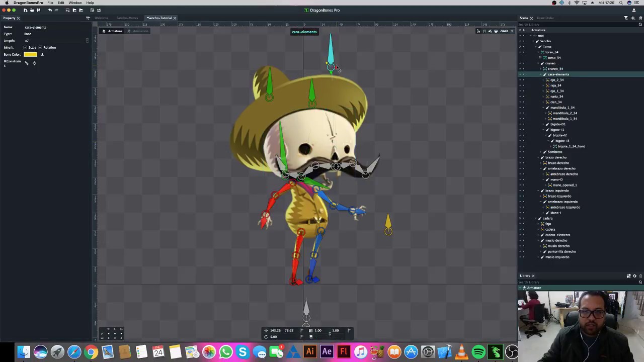Switch to the Draw Order tab
This screenshot has height=362, width=644.
pyautogui.click(x=545, y=18)
